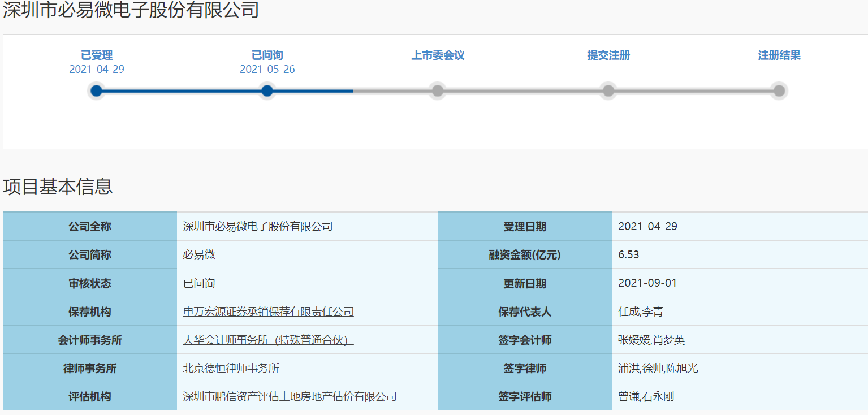Click the 2021-05-26 date under 已问询
The image size is (868, 415).
click(x=267, y=70)
